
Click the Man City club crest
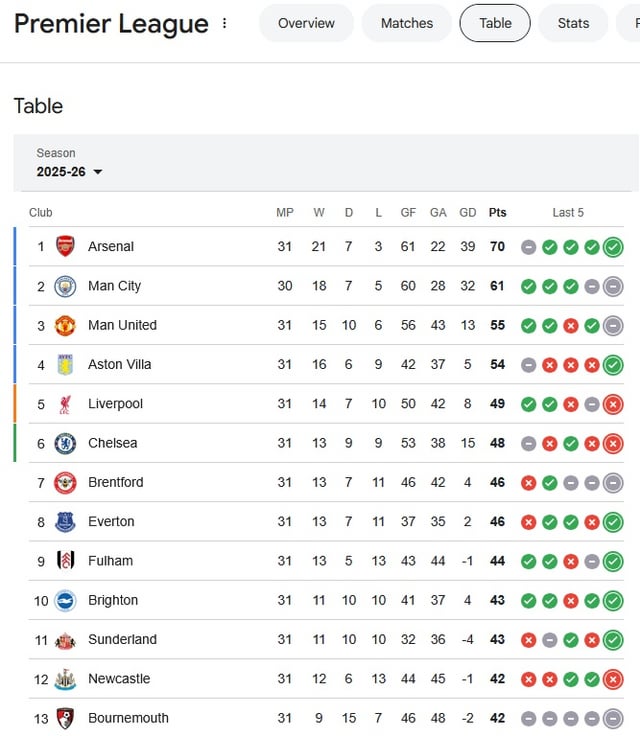[x=65, y=286]
